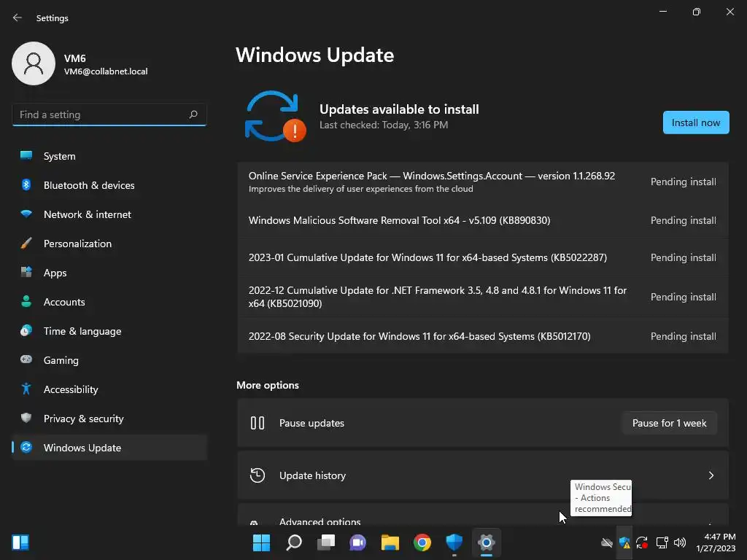Screen dimensions: 747x560
Task: Open Advanced options
Action: pyautogui.click(x=483, y=515)
